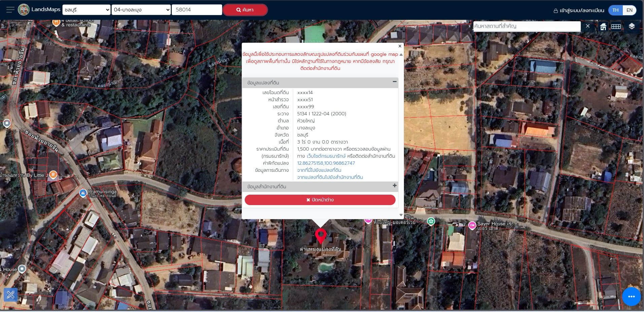This screenshot has height=312, width=644.
Task: Open the map layers icon
Action: point(632,26)
